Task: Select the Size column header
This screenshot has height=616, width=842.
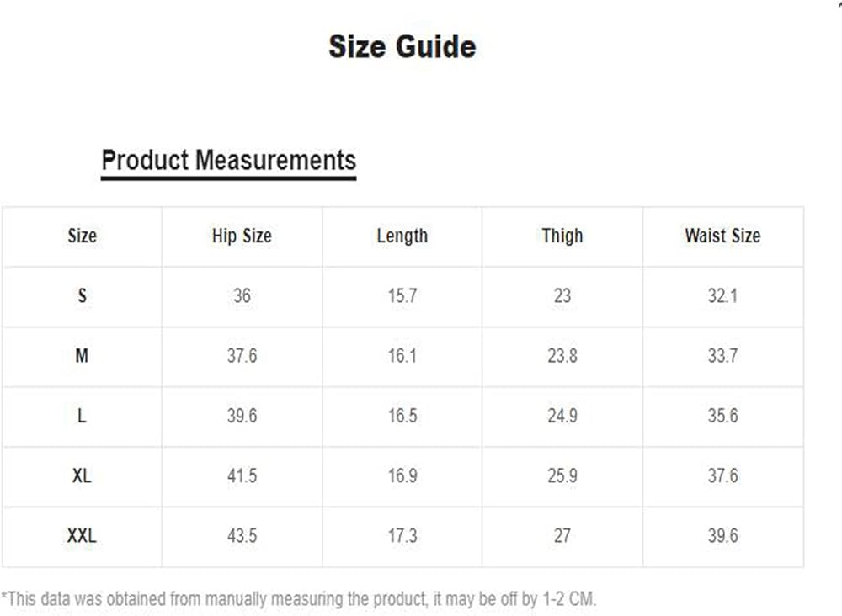Action: click(x=82, y=236)
